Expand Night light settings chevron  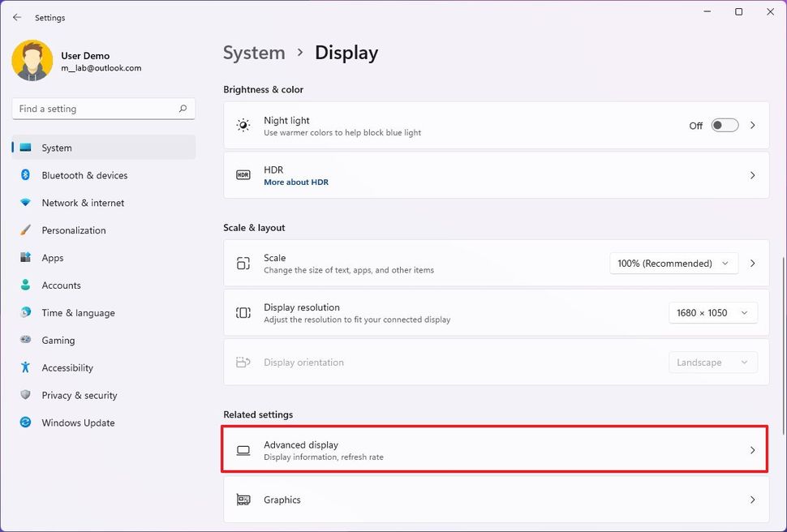coord(753,126)
